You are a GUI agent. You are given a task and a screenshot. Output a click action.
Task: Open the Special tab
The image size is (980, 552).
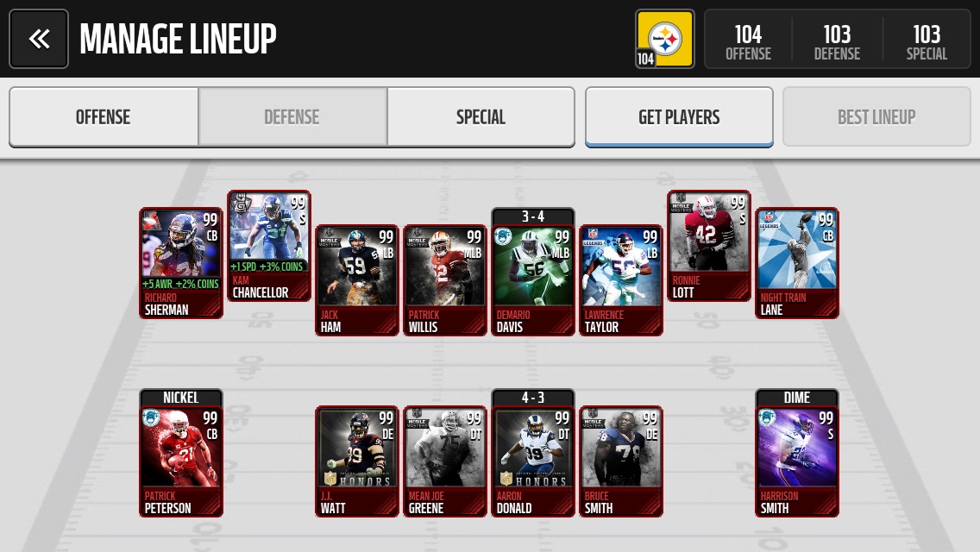coord(481,117)
